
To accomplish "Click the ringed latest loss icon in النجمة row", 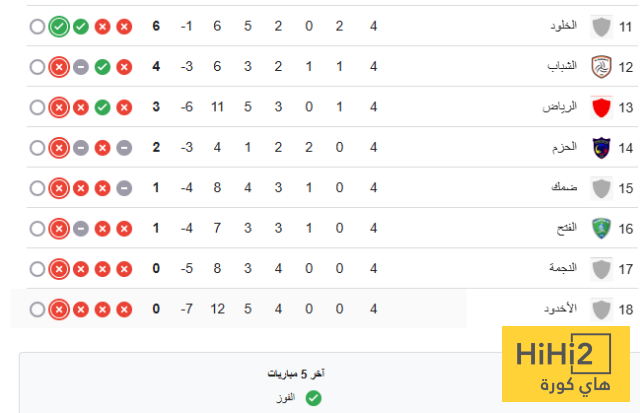I will (58, 268).
